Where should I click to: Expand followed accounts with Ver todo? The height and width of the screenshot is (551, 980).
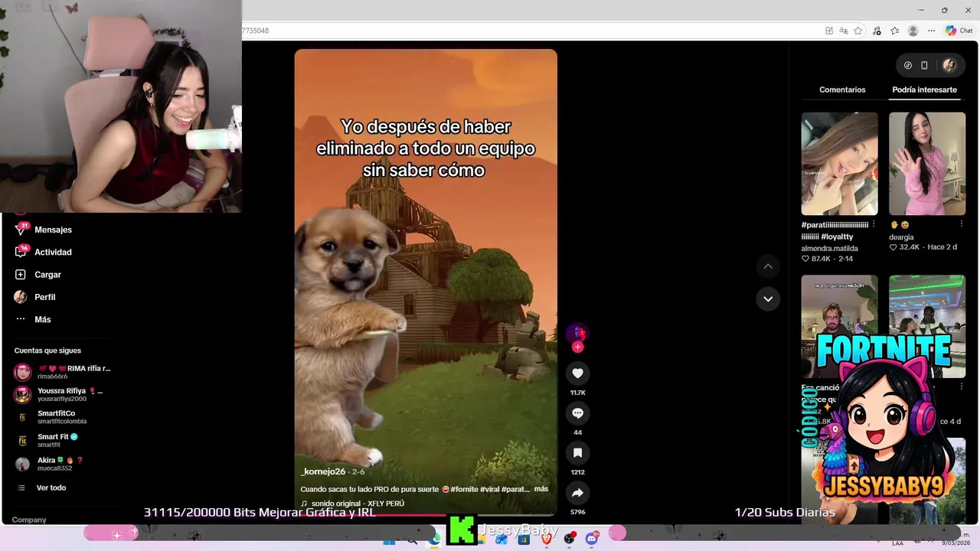51,487
